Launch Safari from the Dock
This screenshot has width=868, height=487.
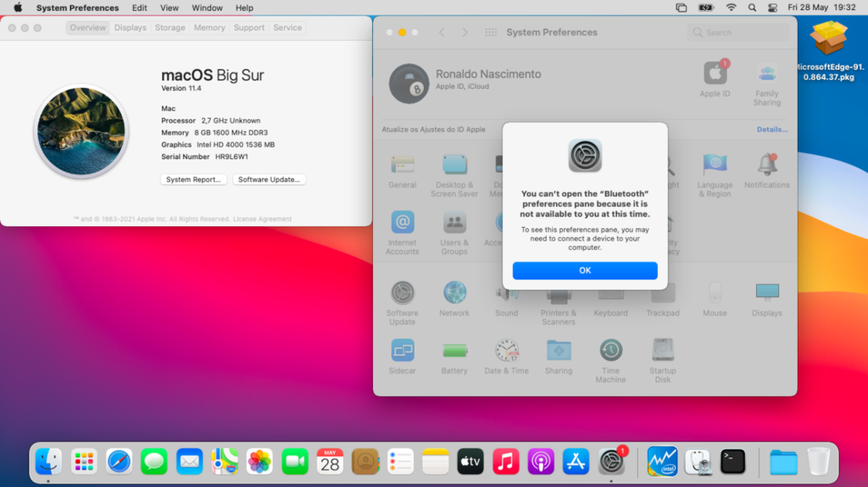[119, 462]
